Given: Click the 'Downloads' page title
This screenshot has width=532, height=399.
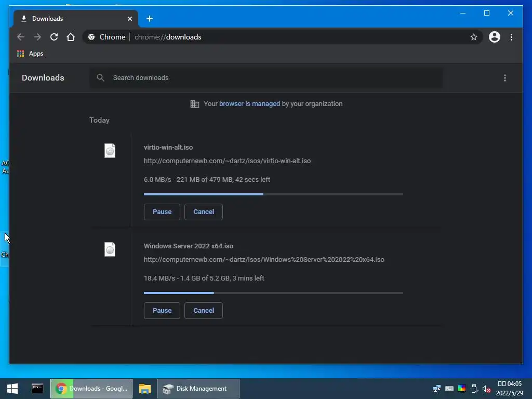Looking at the screenshot, I should click(x=43, y=78).
